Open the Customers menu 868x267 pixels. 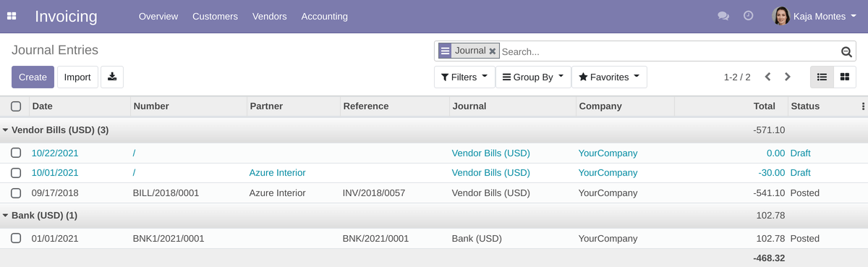(215, 16)
